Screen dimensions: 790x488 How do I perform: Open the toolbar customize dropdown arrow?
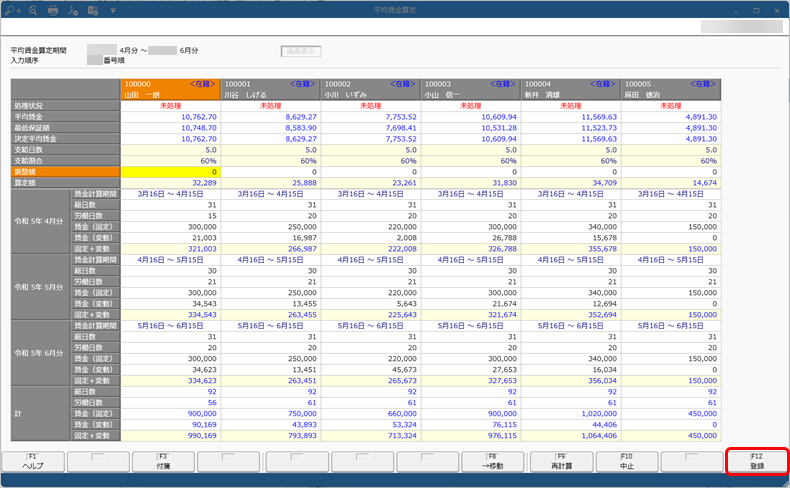113,9
